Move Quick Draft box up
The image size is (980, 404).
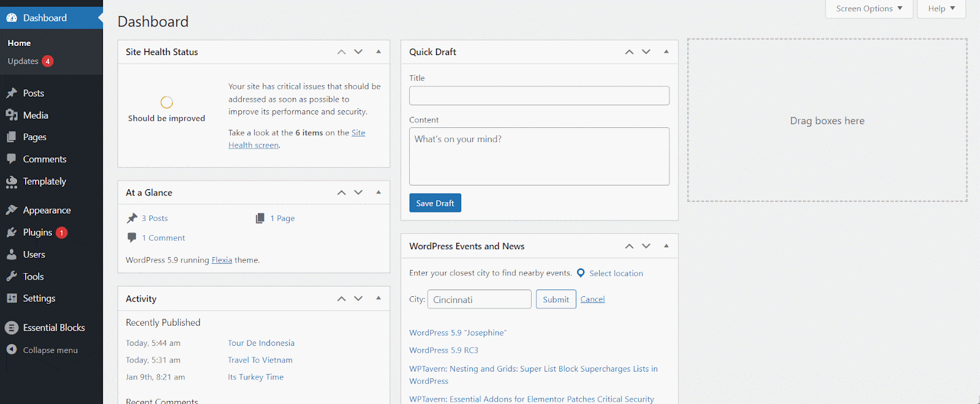pyautogui.click(x=629, y=52)
